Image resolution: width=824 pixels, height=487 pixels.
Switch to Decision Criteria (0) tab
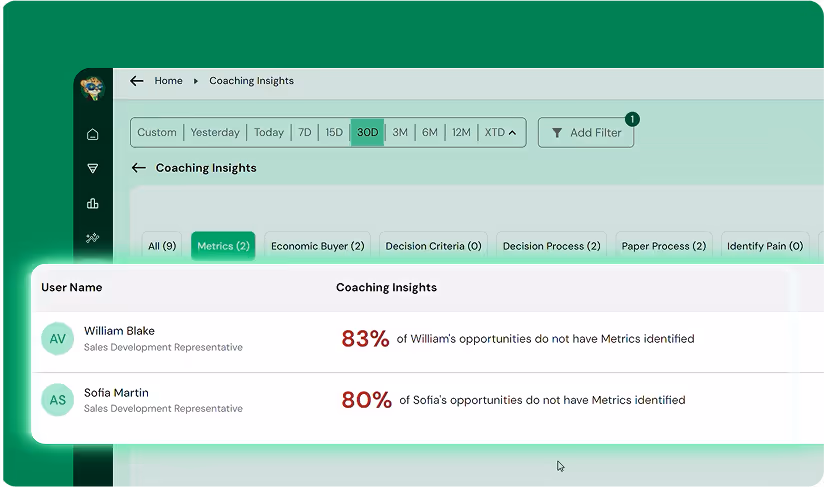point(434,246)
